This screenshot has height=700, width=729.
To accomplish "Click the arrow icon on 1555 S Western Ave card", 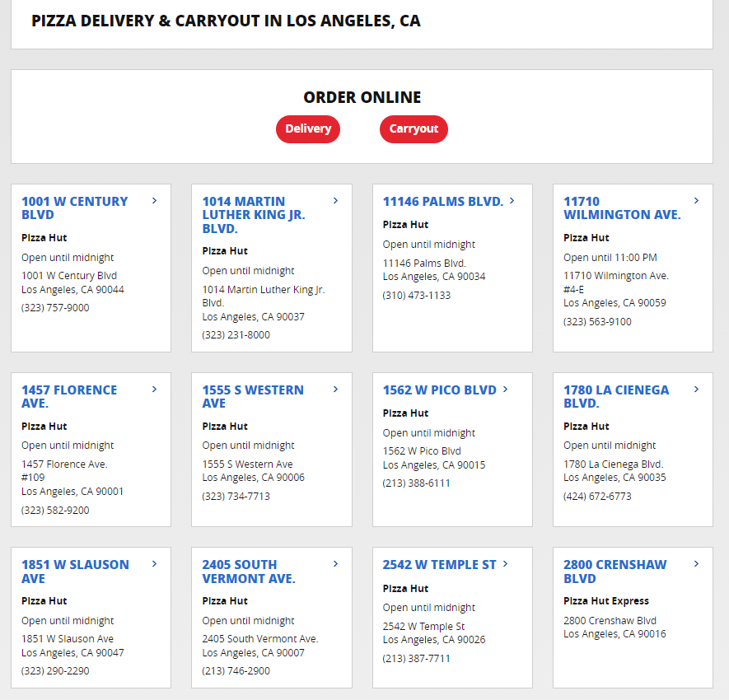I will point(334,390).
